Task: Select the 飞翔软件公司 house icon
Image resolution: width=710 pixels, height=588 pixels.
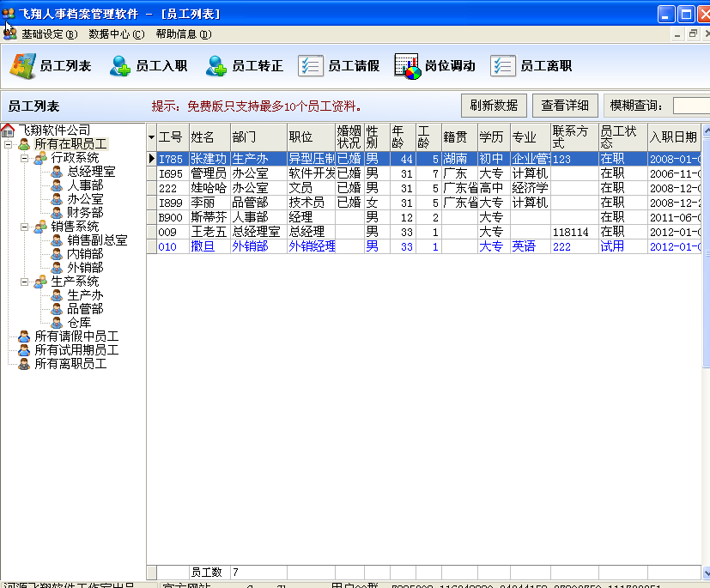Action: (8, 130)
